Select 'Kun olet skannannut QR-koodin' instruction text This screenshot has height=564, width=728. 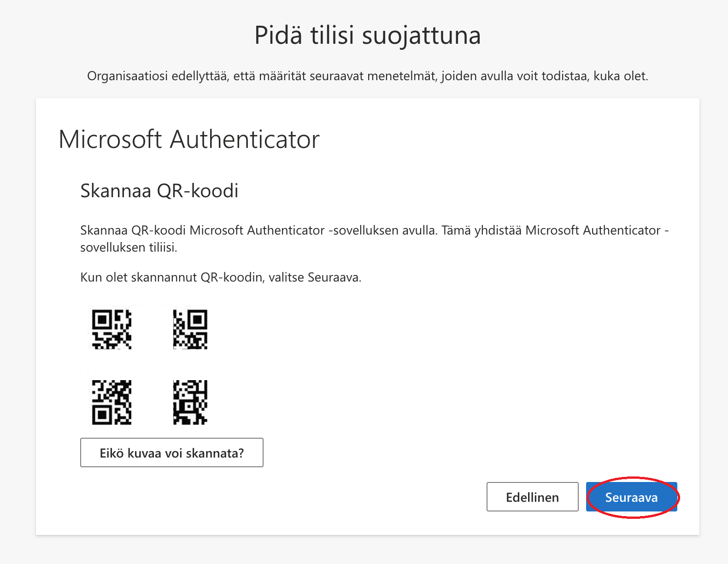point(221,277)
